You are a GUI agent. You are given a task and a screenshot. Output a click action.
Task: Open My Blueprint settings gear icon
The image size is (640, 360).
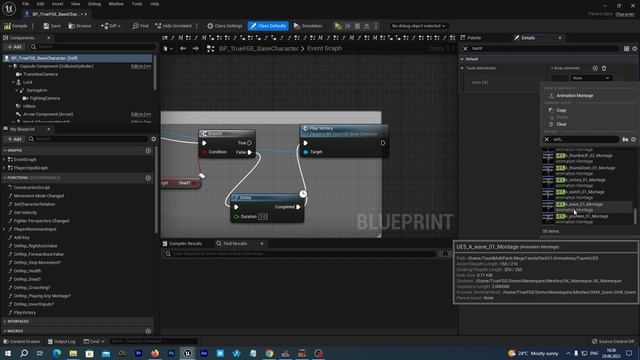tap(153, 139)
